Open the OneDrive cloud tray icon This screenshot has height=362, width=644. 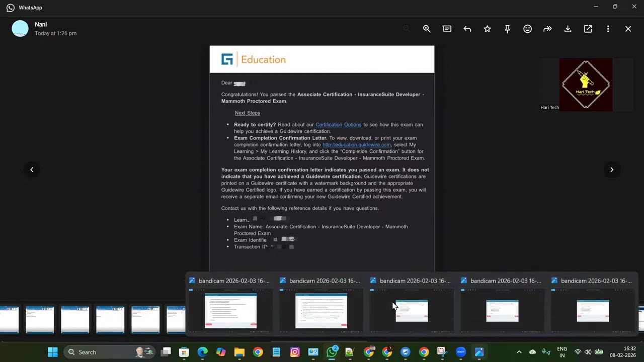point(533,352)
